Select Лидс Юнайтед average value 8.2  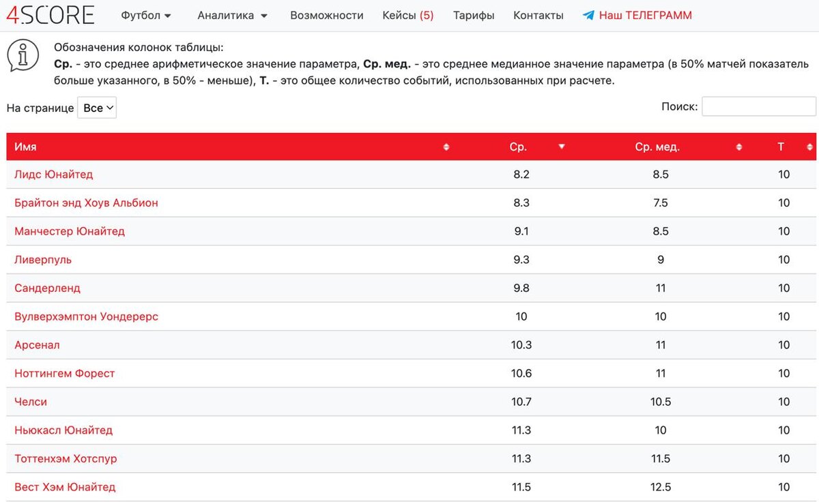tap(521, 175)
